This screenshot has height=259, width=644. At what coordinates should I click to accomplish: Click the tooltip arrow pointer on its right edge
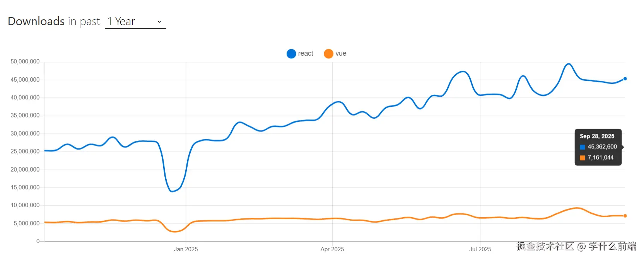pyautogui.click(x=623, y=147)
